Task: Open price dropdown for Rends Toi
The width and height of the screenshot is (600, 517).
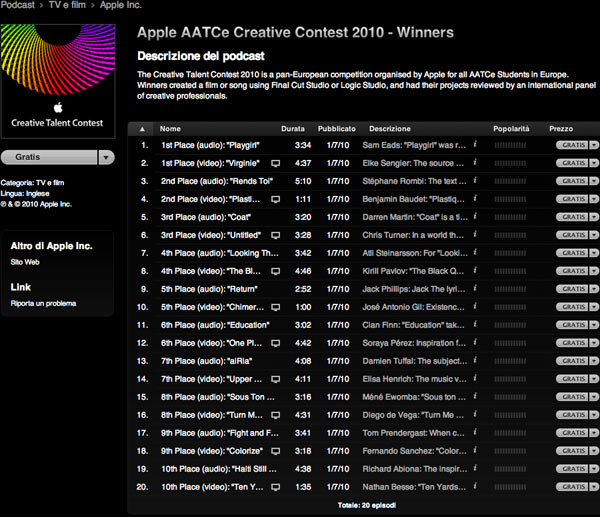Action: coord(593,181)
